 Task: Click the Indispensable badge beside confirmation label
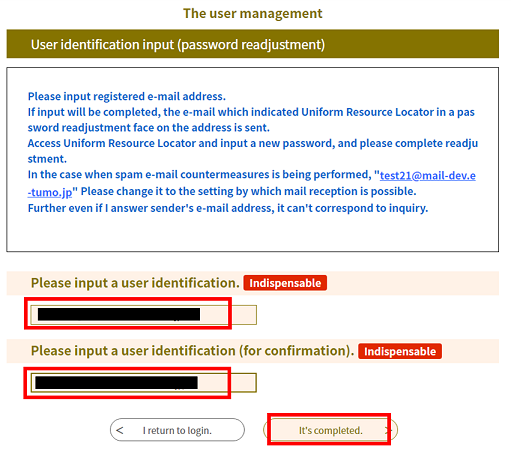(x=400, y=351)
